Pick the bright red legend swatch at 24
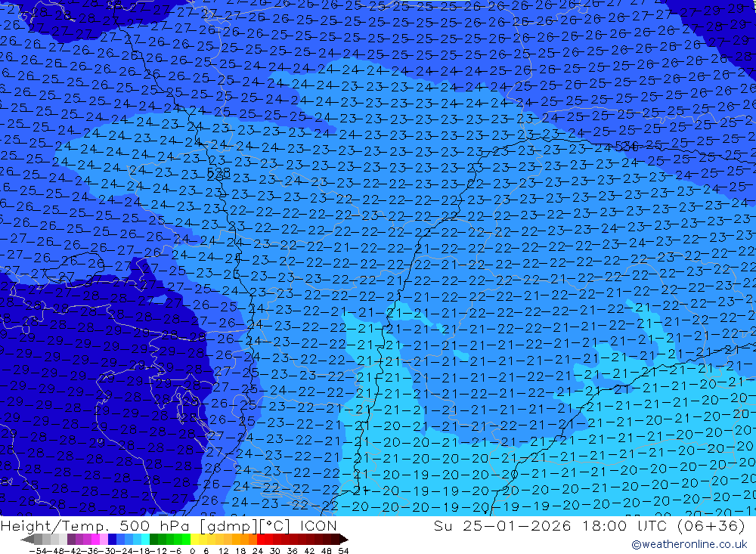The height and width of the screenshot is (554, 756). 261,540
